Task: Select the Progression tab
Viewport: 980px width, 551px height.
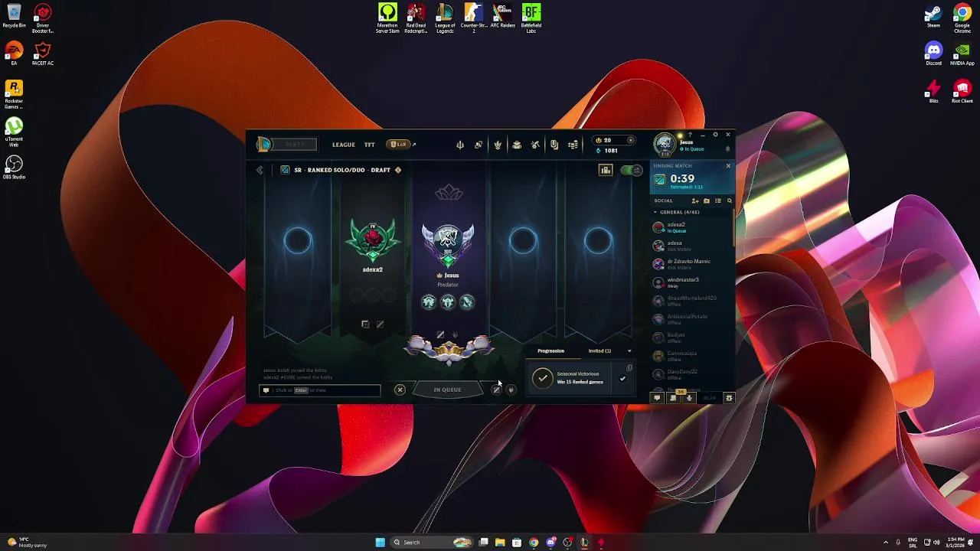Action: (x=550, y=351)
